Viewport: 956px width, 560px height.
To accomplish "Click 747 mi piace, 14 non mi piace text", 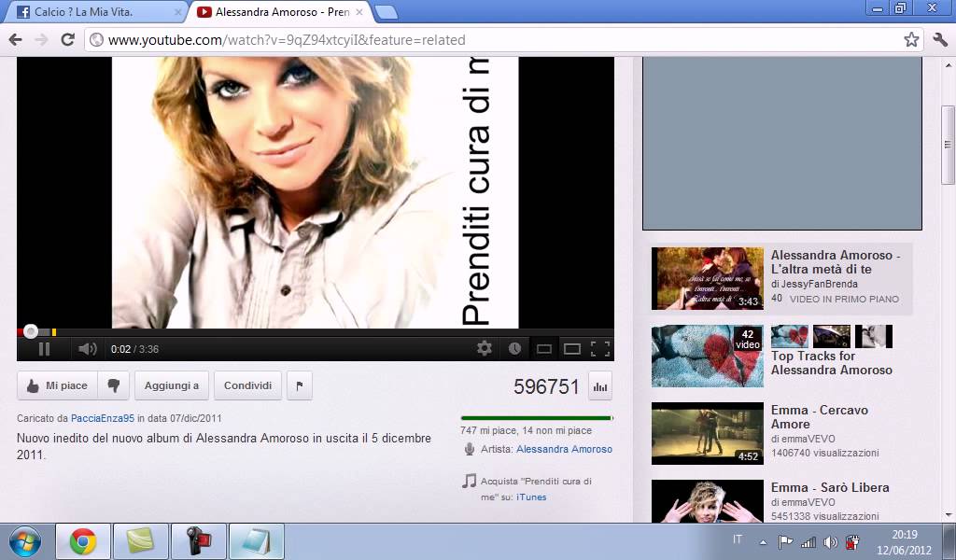I will point(527,430).
